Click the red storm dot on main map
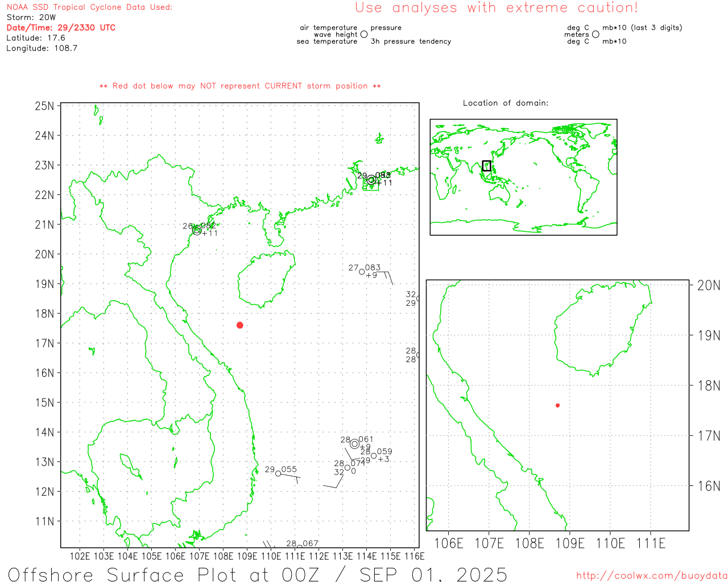The width and height of the screenshot is (728, 582). [x=240, y=325]
